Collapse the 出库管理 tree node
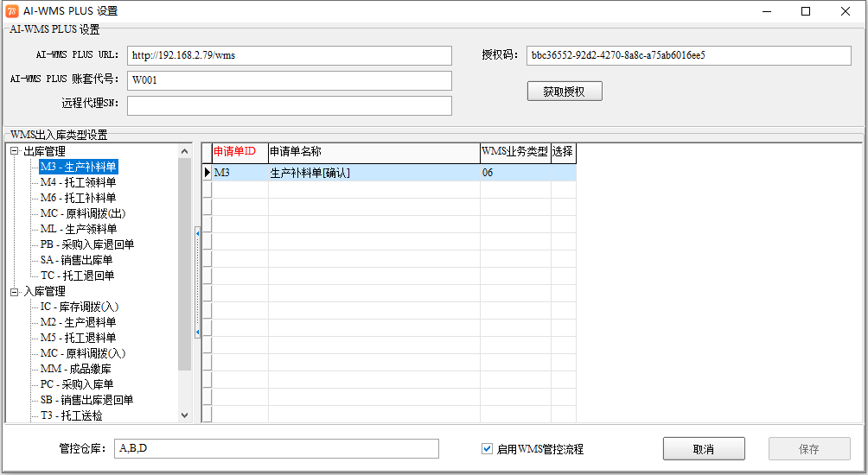 [x=15, y=151]
